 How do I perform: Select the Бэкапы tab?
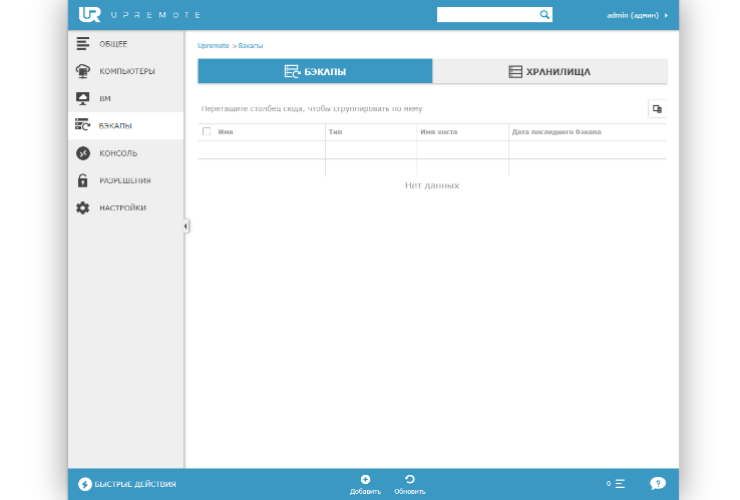[x=315, y=71]
